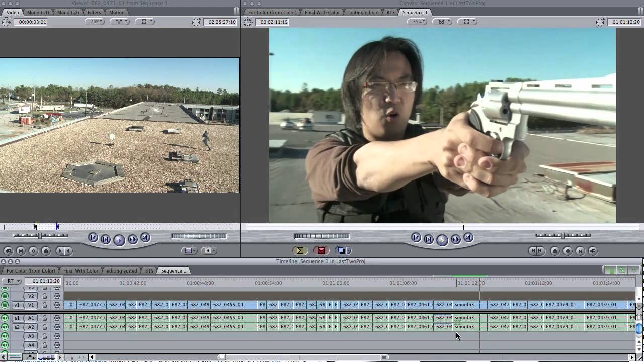Screen dimensions: 644x362
Task: Select editing edited tab in Timeline
Action: pyautogui.click(x=122, y=270)
